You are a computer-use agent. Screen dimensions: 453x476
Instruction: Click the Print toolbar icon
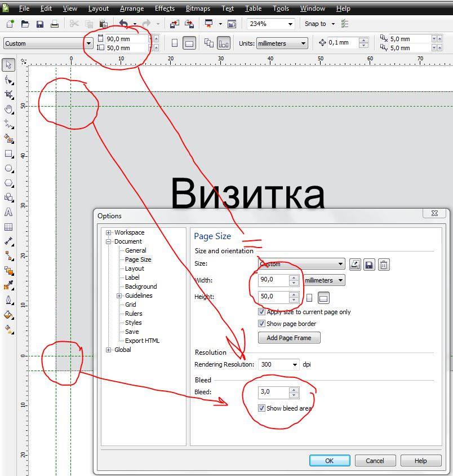55,24
